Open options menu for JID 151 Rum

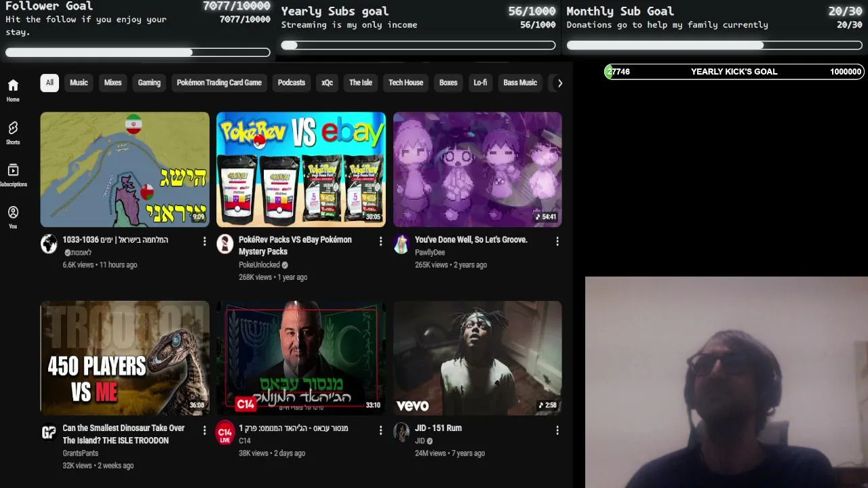(x=557, y=430)
